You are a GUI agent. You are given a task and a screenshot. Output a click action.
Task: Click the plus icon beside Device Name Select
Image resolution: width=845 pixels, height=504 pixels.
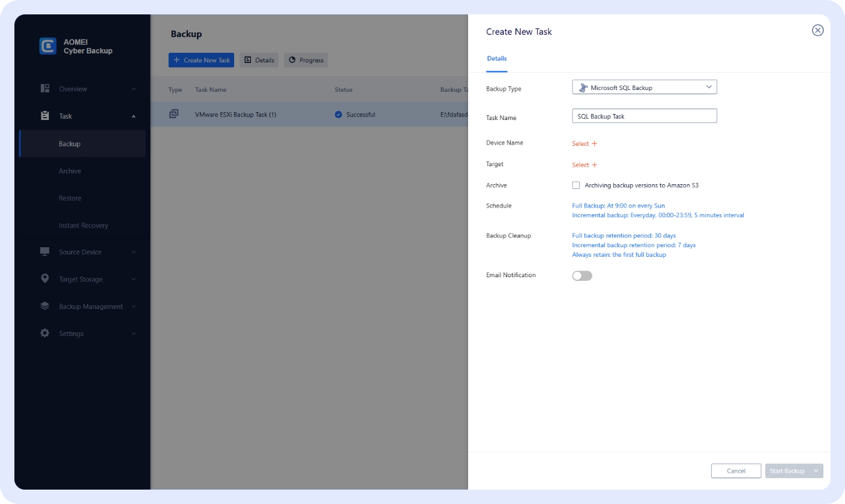point(595,143)
